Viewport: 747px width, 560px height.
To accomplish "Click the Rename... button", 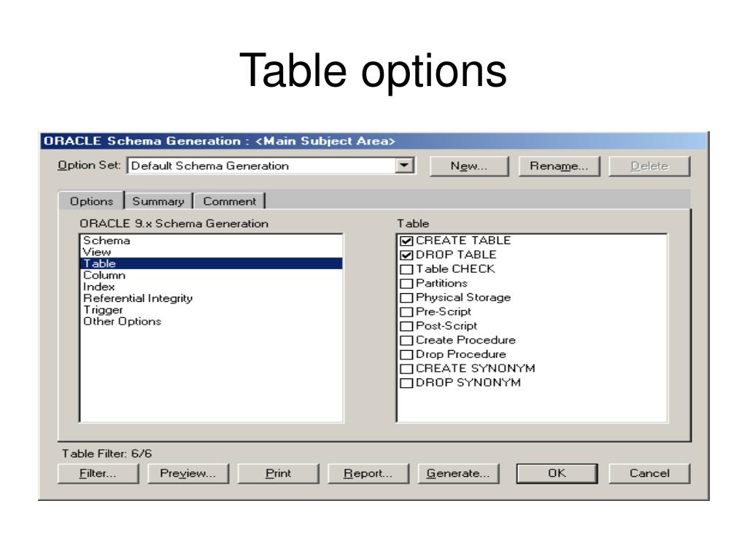I will click(x=559, y=166).
